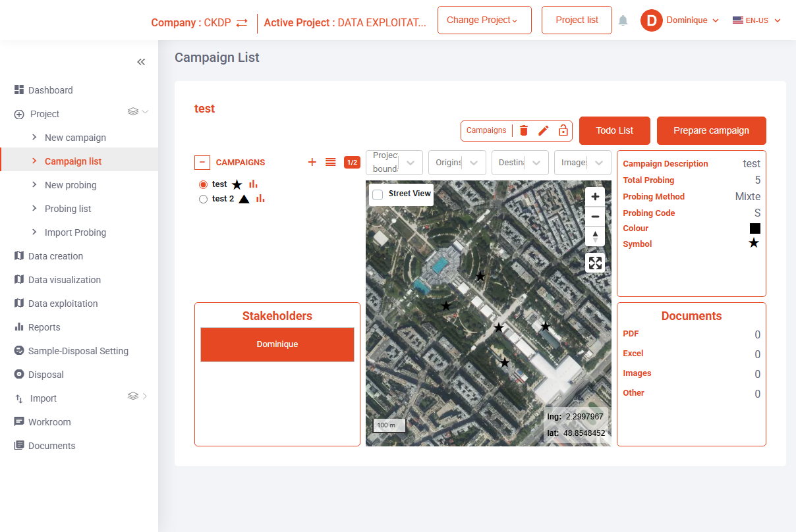Select the test campaign radio button
Screen dimensions: 796x532
pyautogui.click(x=203, y=184)
